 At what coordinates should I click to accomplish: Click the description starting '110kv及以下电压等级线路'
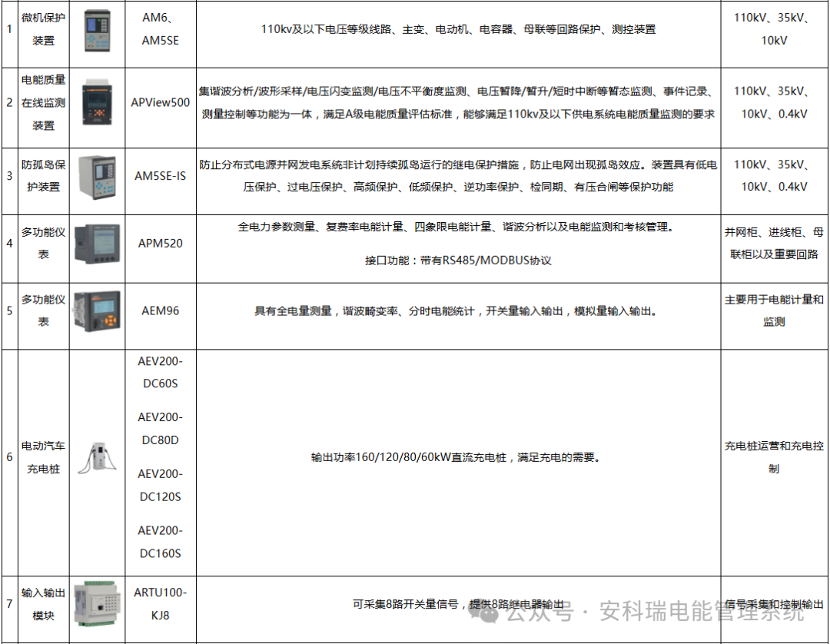coord(458,30)
